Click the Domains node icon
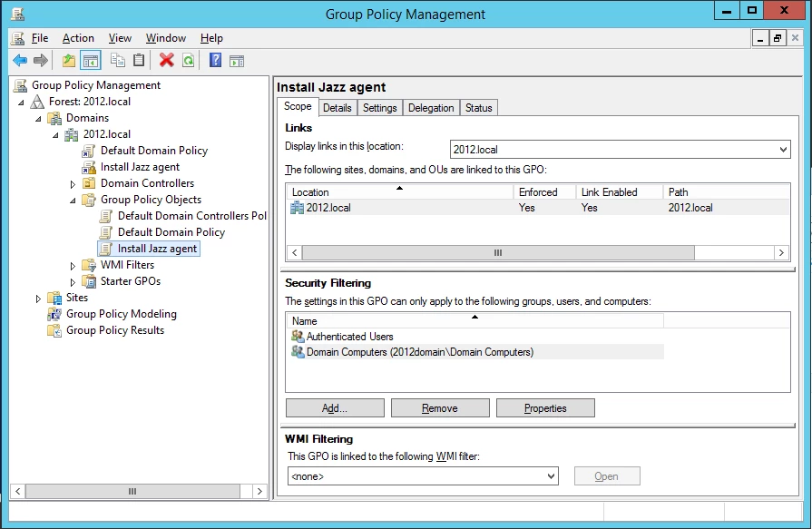812x529 pixels. pos(54,118)
